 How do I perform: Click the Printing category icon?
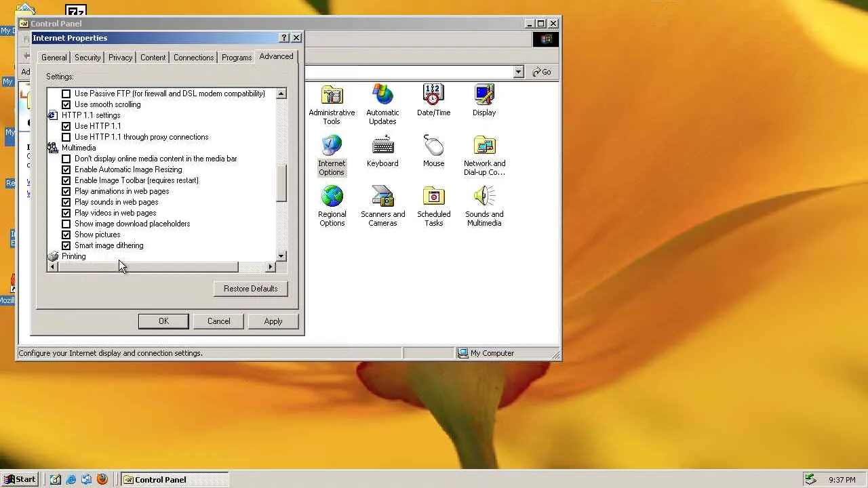[53, 256]
